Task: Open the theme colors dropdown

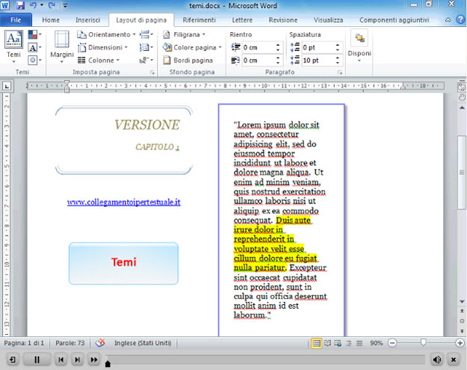Action: click(x=35, y=34)
